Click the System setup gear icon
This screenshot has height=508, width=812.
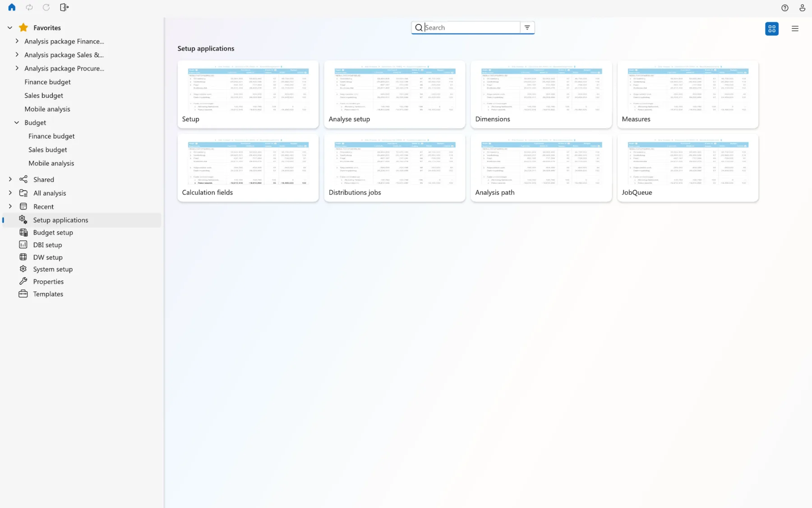pyautogui.click(x=23, y=269)
